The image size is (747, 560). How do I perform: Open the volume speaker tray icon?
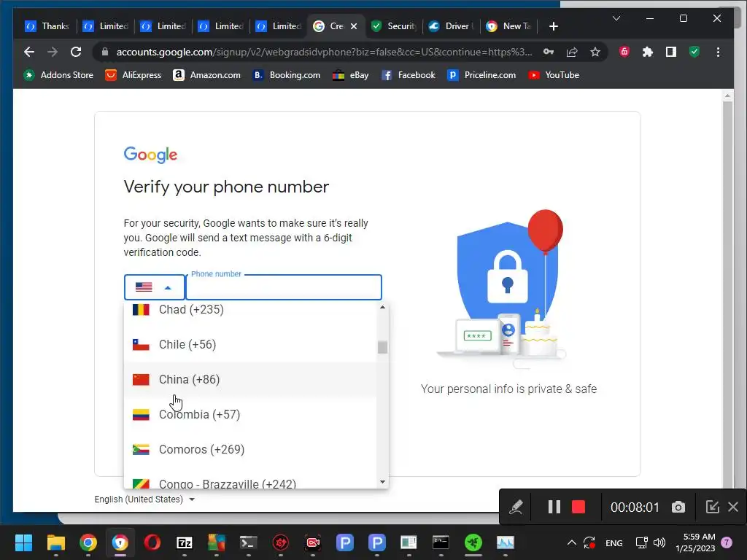[659, 542]
